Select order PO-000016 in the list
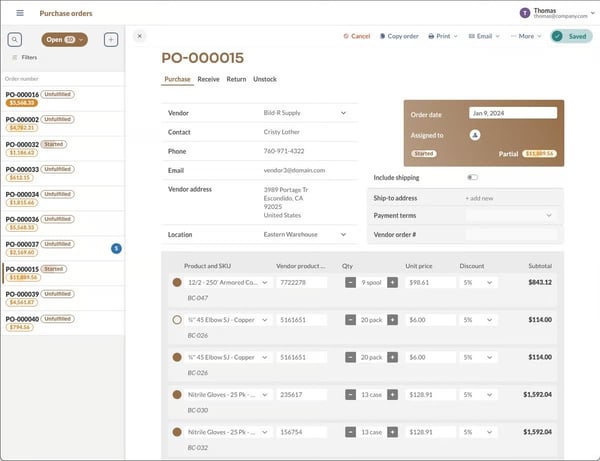 pyautogui.click(x=63, y=99)
